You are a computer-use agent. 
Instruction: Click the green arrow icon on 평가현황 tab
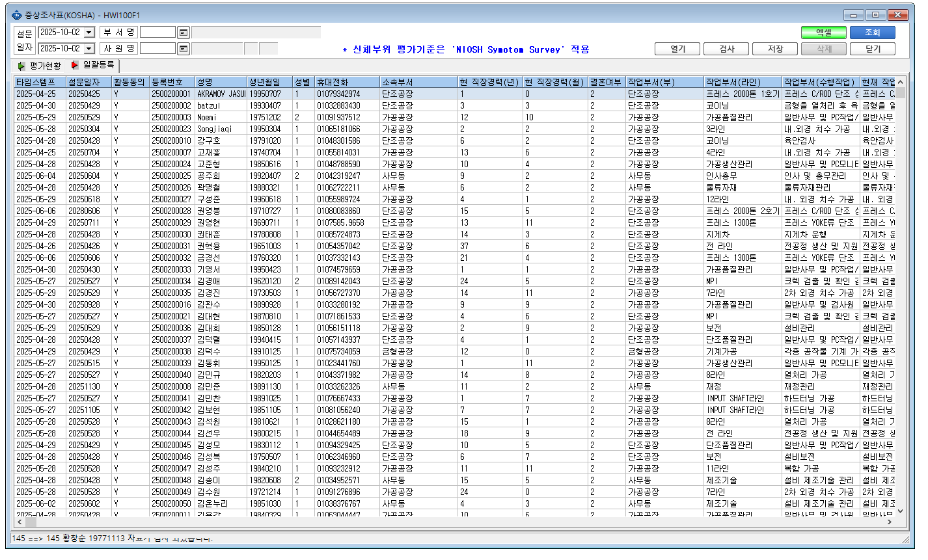point(21,66)
